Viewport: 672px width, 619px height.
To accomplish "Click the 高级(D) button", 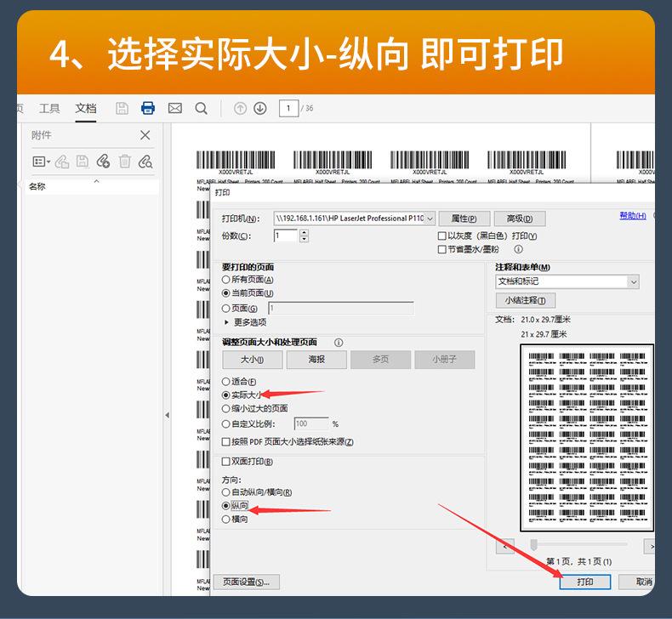I will click(x=520, y=219).
